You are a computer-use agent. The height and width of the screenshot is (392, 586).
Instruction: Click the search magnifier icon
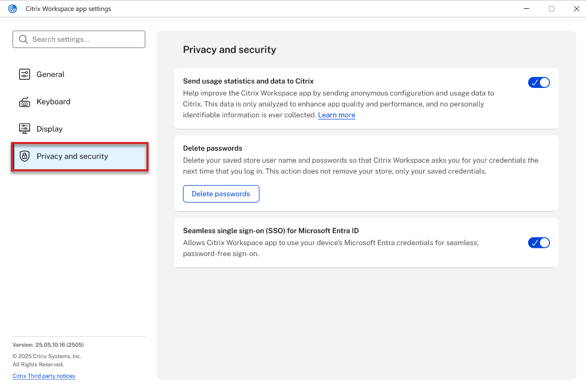tap(23, 39)
